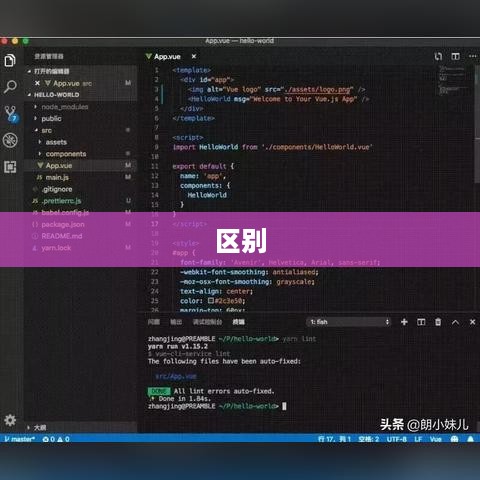Maximize the panel with the up chevron
Screen dimensions: 480x480
[x=455, y=322]
